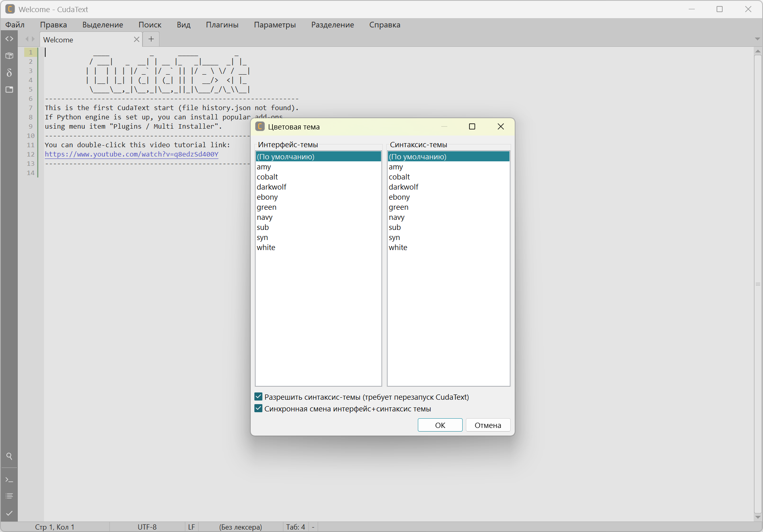Open the Правка menu
This screenshot has height=532, width=763.
[53, 25]
